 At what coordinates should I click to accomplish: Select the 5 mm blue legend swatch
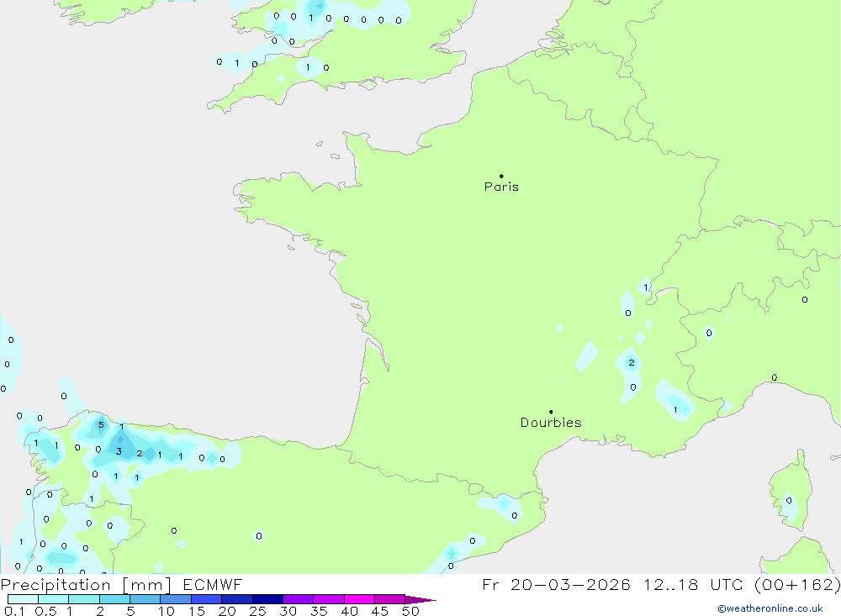145,599
